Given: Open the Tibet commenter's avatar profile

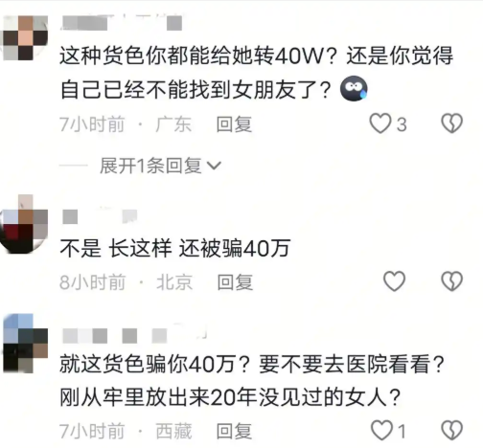Looking at the screenshot, I should point(25,344).
